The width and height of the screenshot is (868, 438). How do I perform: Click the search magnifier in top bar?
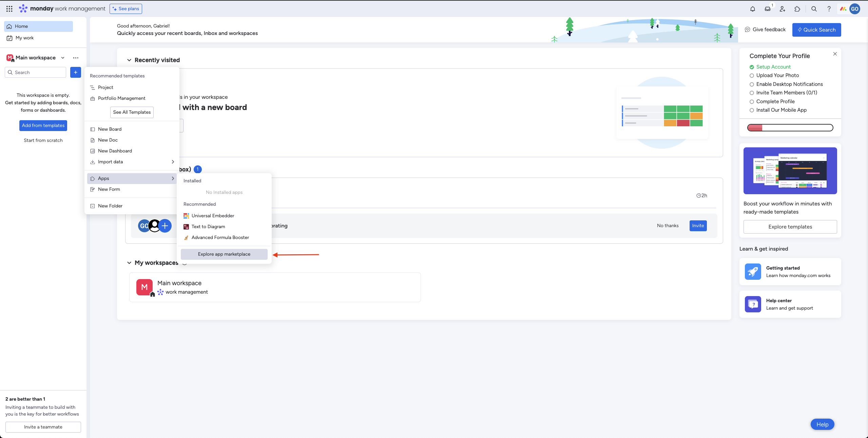(814, 9)
